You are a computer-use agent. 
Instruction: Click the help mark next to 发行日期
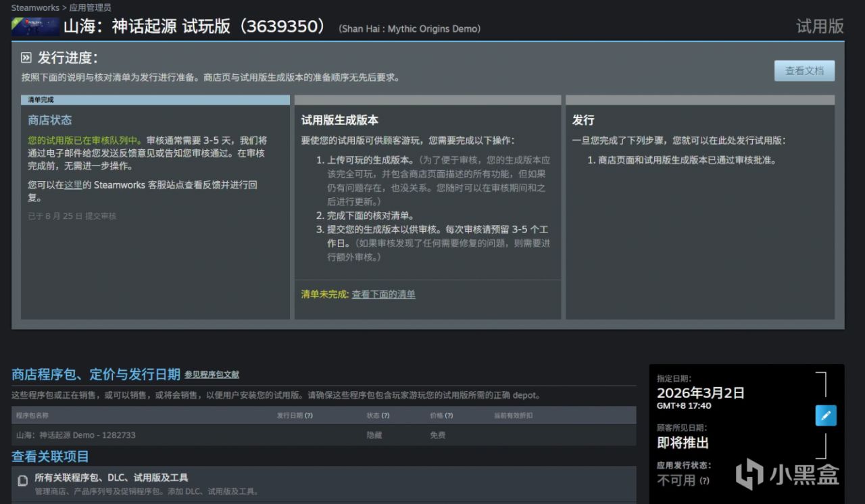pos(309,415)
